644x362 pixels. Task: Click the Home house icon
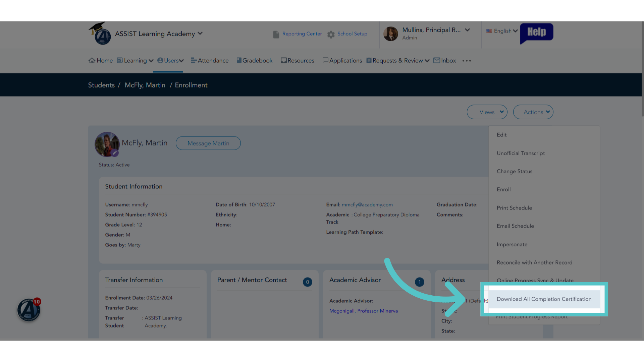[92, 61]
